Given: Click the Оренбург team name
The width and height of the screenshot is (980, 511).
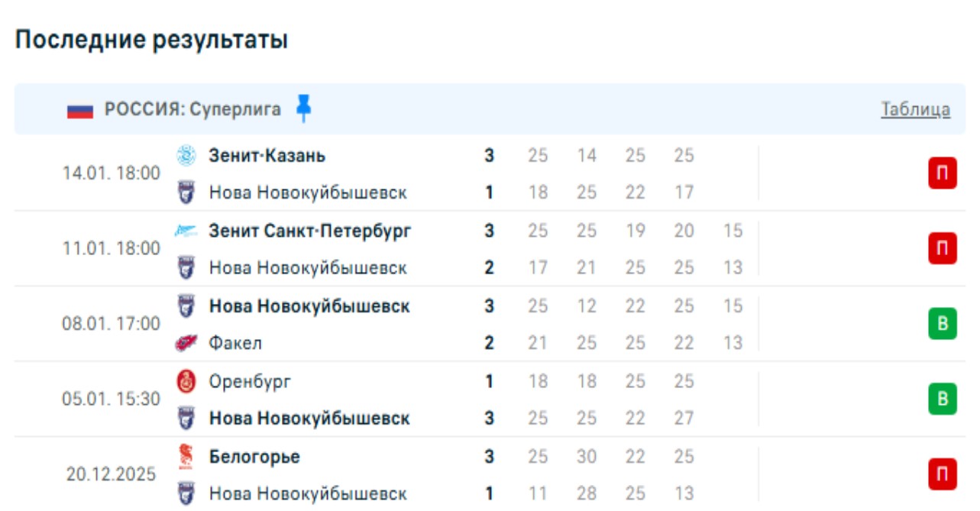Looking at the screenshot, I should click(x=250, y=381).
